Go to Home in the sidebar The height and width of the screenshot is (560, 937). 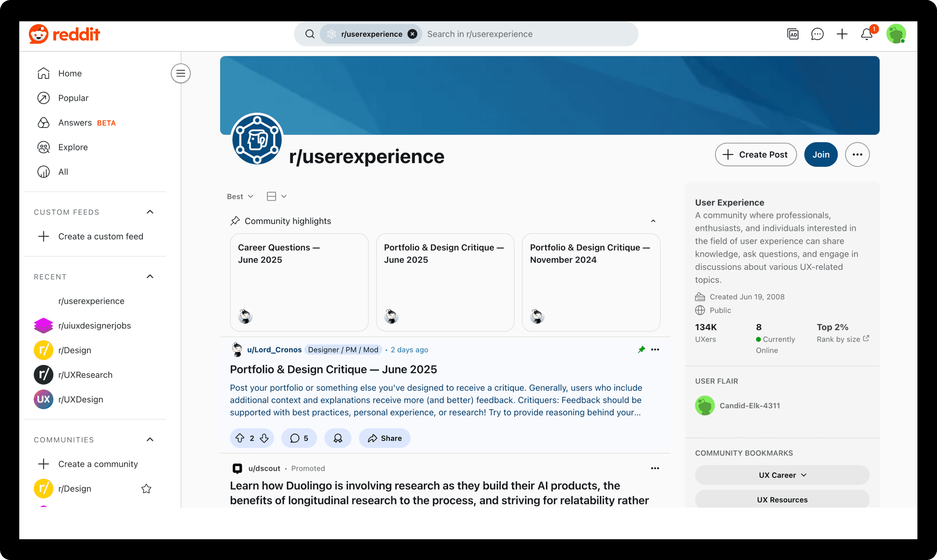point(95,73)
